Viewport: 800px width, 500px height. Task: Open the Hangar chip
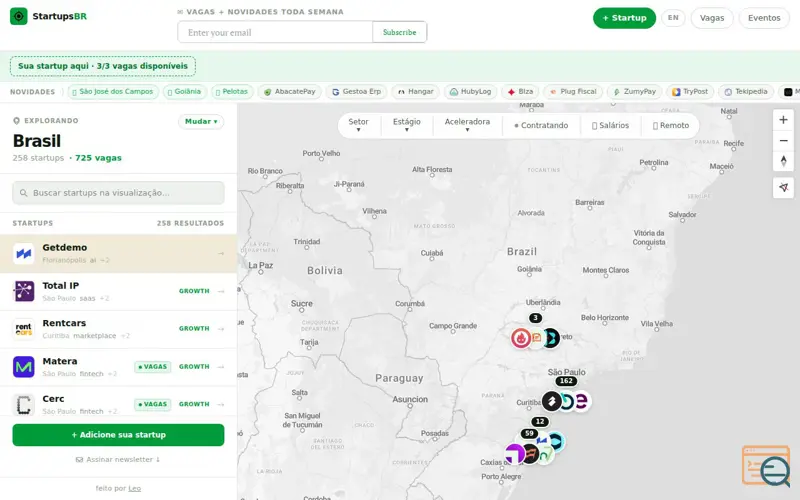pos(415,92)
